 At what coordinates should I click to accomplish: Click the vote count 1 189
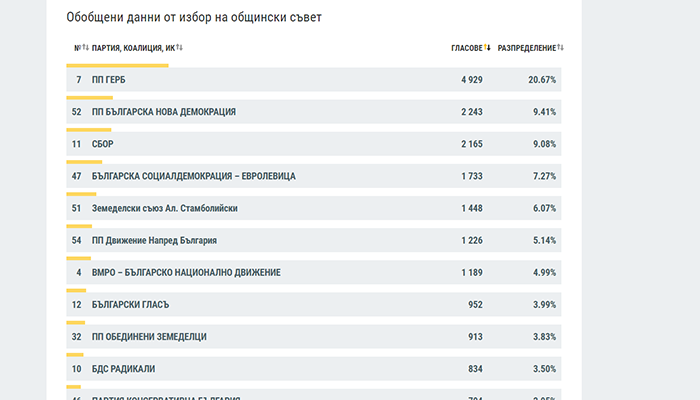[472, 273]
